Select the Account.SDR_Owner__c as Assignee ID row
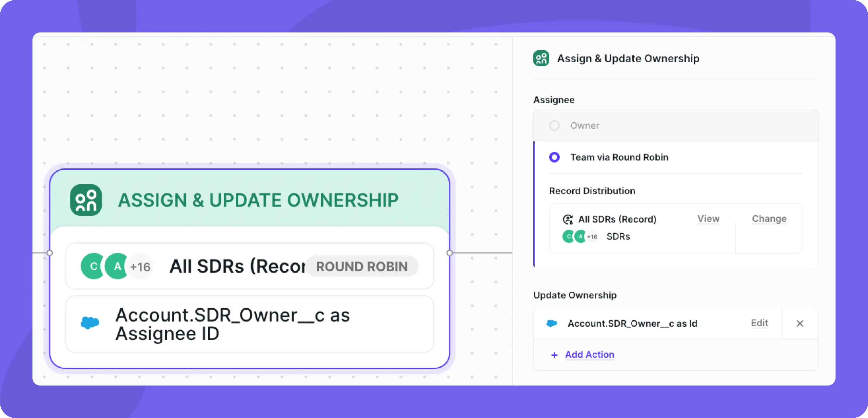The height and width of the screenshot is (418, 868). [x=249, y=324]
